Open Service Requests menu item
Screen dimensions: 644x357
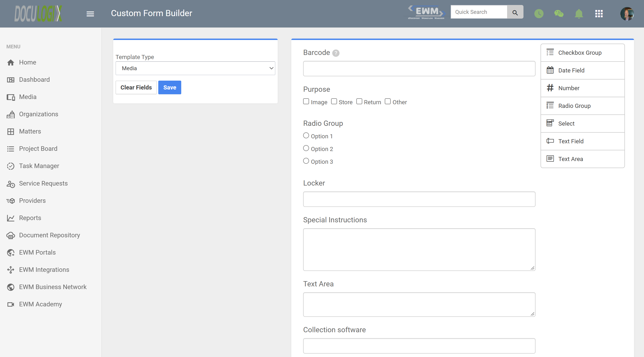[x=37, y=183]
